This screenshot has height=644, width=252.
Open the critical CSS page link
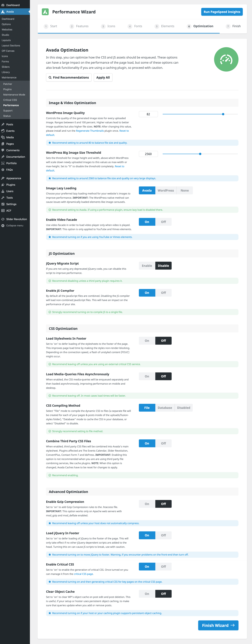point(83,574)
